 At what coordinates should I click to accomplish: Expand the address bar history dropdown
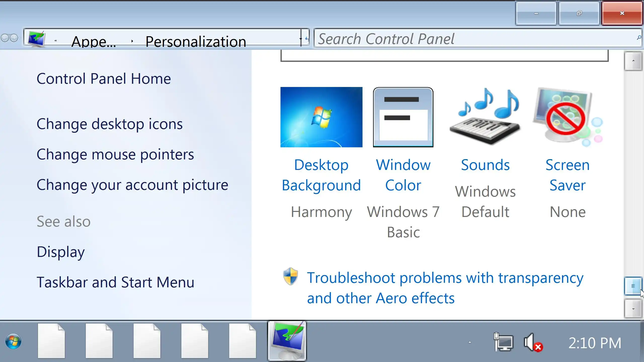(301, 39)
